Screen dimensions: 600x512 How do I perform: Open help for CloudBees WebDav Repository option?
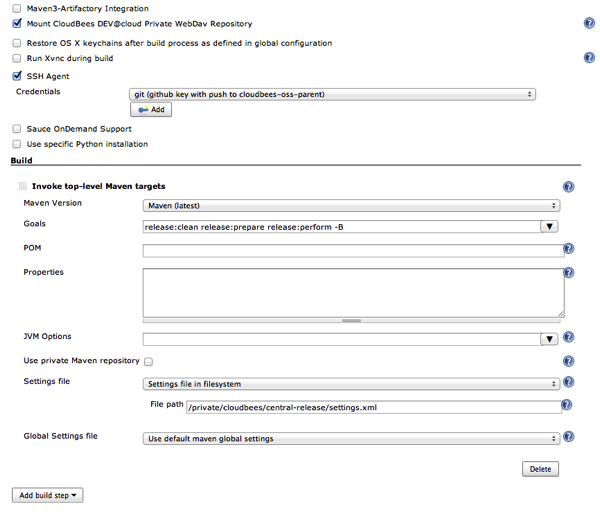(589, 23)
